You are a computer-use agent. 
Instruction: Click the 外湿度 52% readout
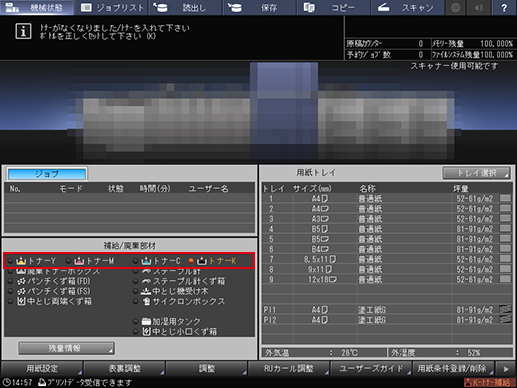(x=451, y=353)
